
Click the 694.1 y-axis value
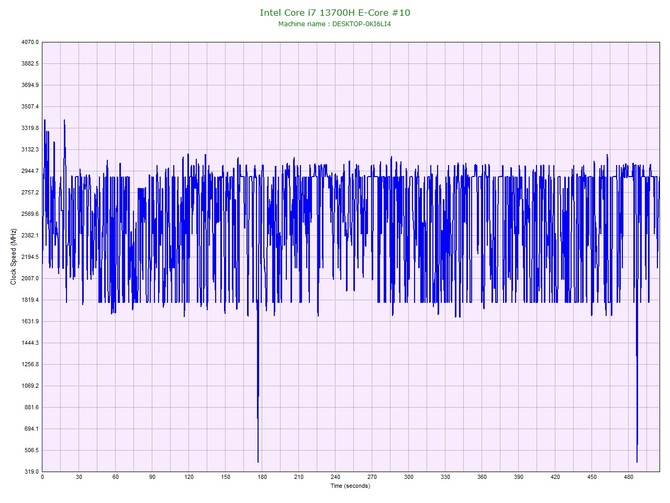(31, 429)
